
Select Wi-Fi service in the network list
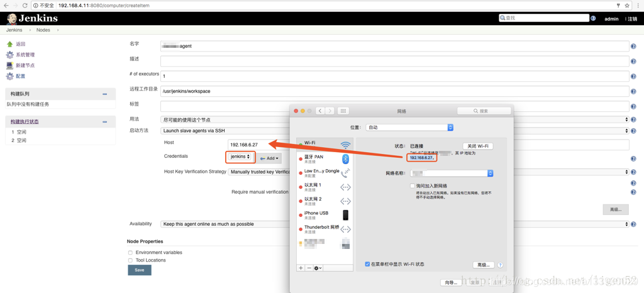point(325,145)
